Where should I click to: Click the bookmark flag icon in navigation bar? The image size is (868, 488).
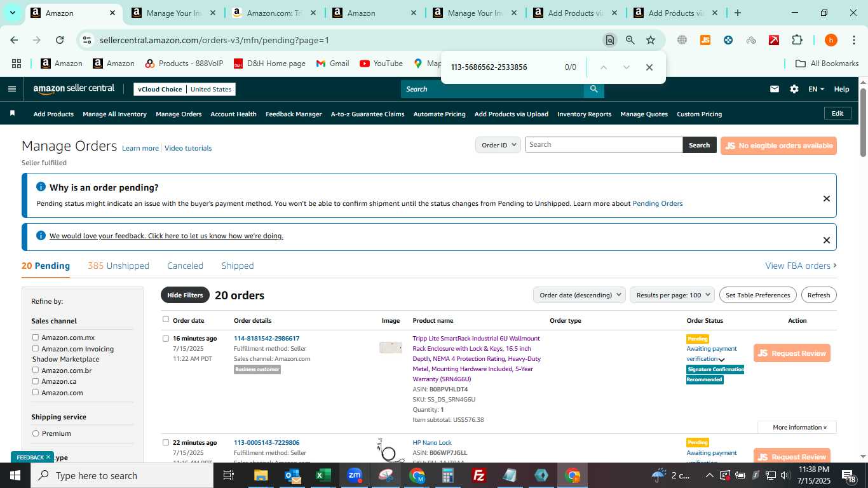(12, 114)
